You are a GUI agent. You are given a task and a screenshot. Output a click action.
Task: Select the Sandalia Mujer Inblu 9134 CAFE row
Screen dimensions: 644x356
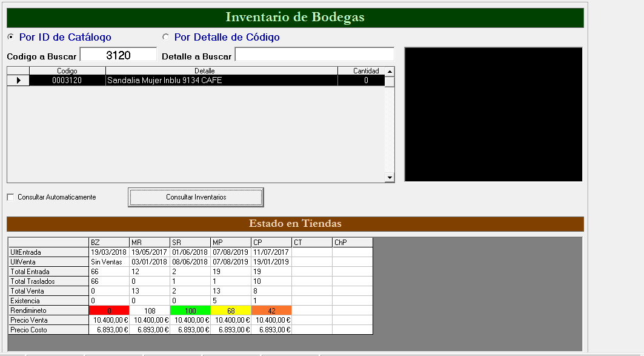pos(221,80)
